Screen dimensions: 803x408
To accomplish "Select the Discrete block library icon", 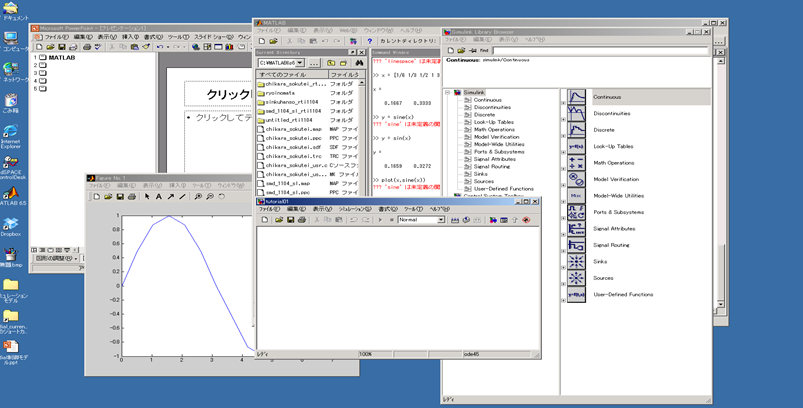I will (x=577, y=130).
